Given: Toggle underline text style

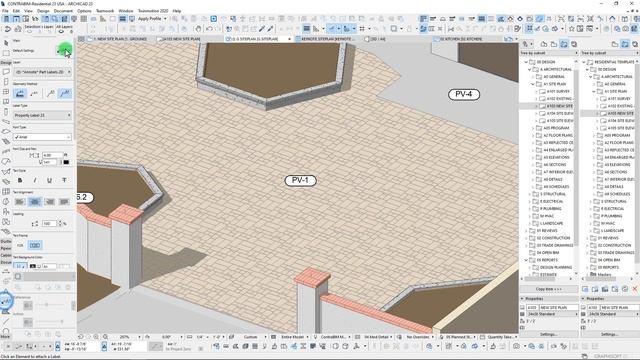Looking at the screenshot, I should [49, 180].
